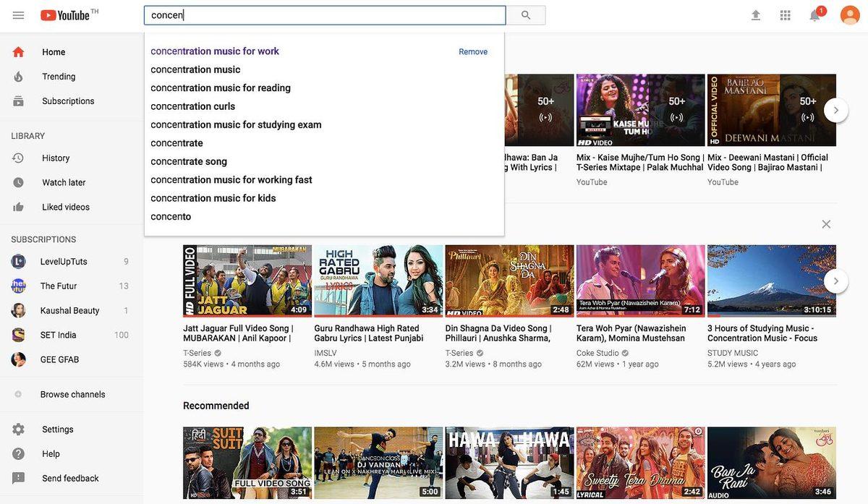Click the Kaushal Beauty channel avatar
Viewport: 868px width, 504px height.
18,311
